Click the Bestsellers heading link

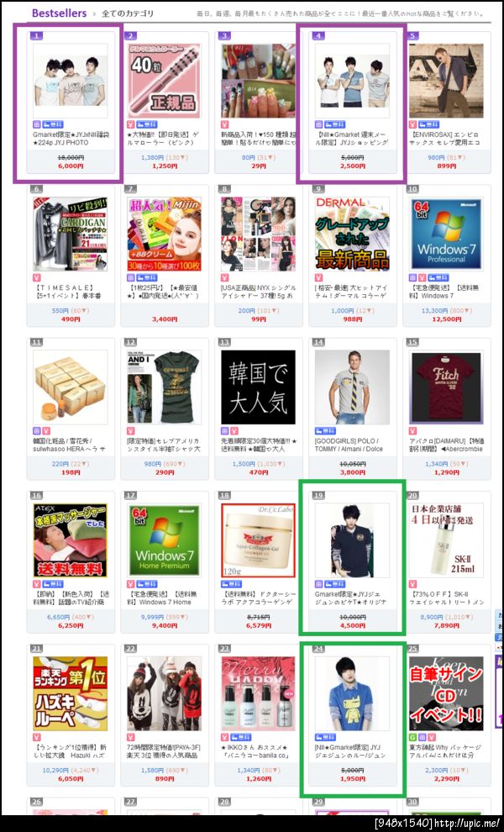point(59,13)
